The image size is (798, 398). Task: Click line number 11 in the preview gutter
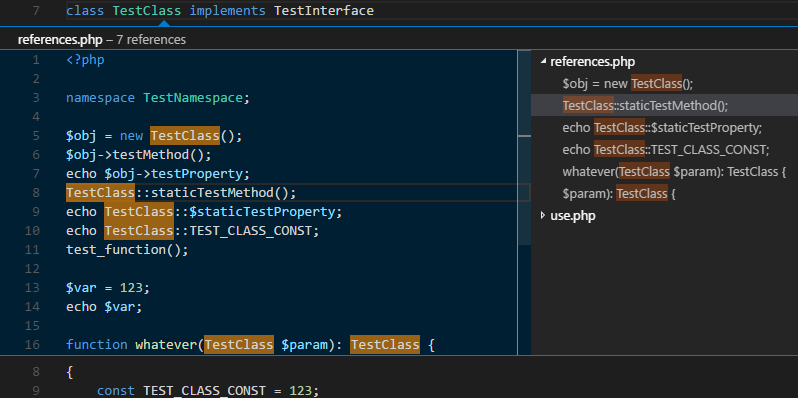[32, 250]
